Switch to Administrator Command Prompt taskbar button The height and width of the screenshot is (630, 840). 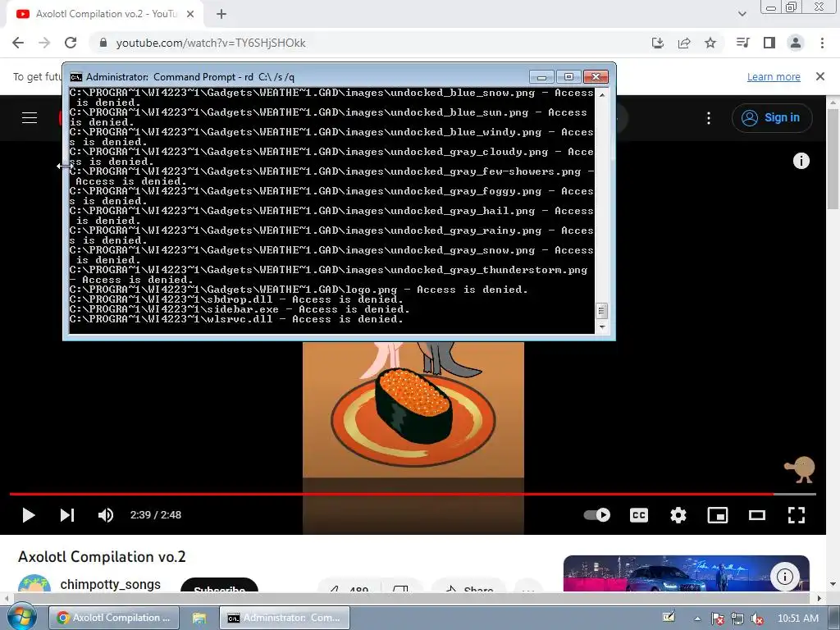285,618
